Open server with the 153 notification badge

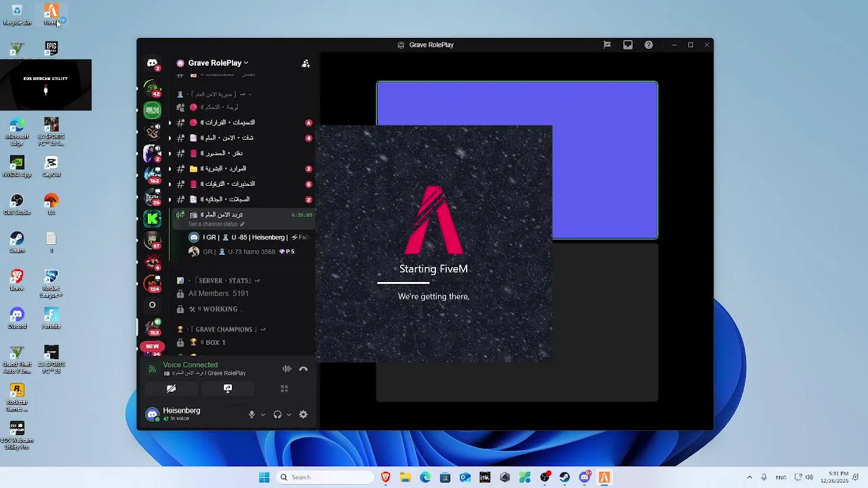153,326
